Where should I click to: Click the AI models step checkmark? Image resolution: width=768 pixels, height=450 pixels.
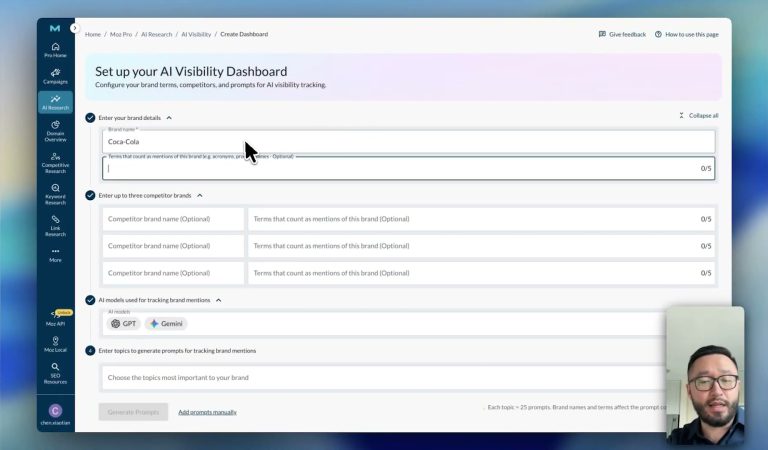90,300
